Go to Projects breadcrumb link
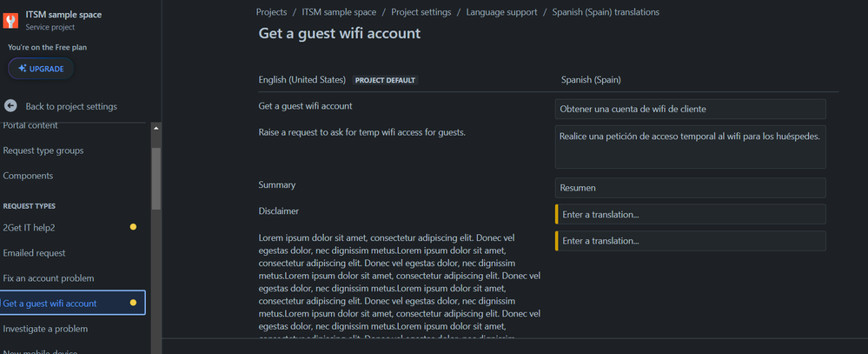 272,12
